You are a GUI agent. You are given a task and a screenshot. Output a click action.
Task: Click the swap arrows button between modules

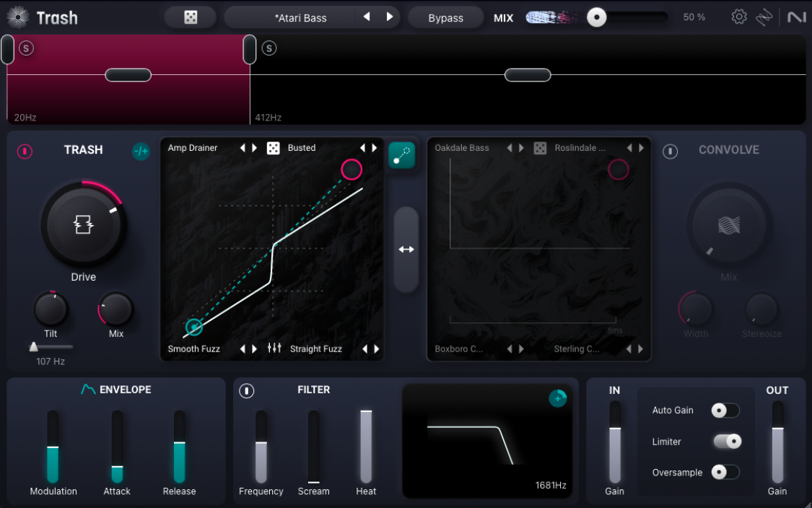406,249
